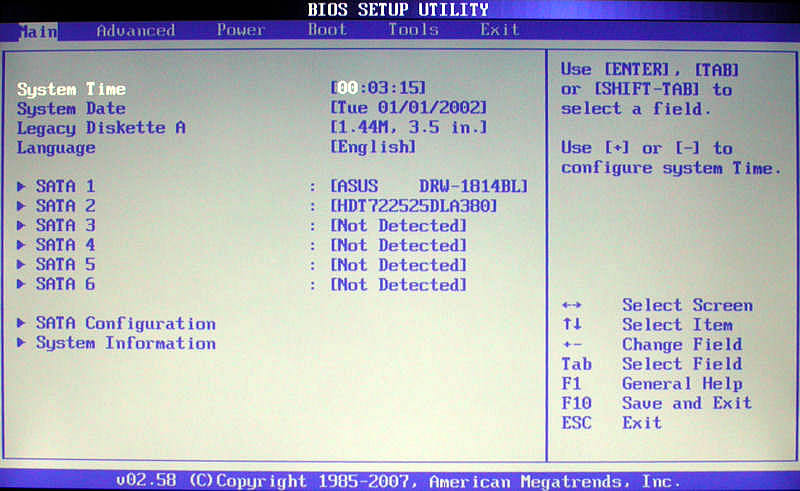Image resolution: width=800 pixels, height=491 pixels.
Task: Click the ASUS DRW-1814BL device value
Action: point(429,186)
